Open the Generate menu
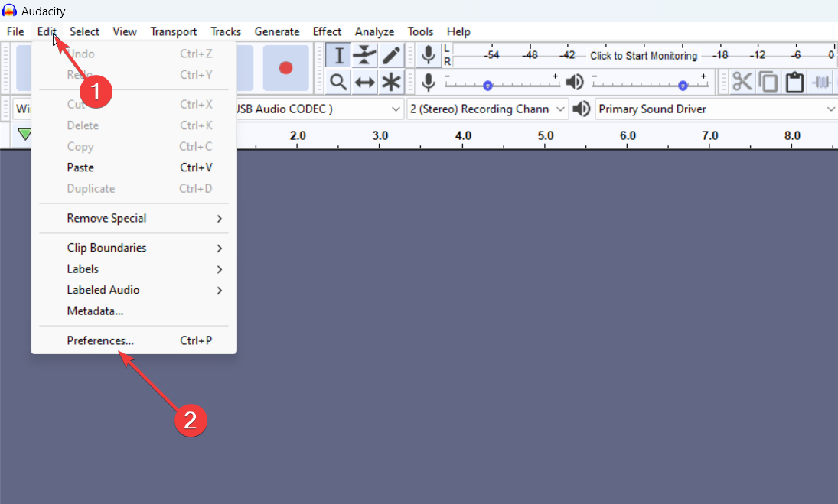Image resolution: width=838 pixels, height=504 pixels. pos(277,31)
